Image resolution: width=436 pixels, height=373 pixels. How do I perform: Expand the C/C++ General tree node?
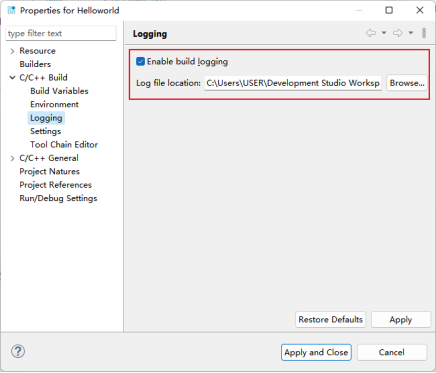[x=12, y=158]
